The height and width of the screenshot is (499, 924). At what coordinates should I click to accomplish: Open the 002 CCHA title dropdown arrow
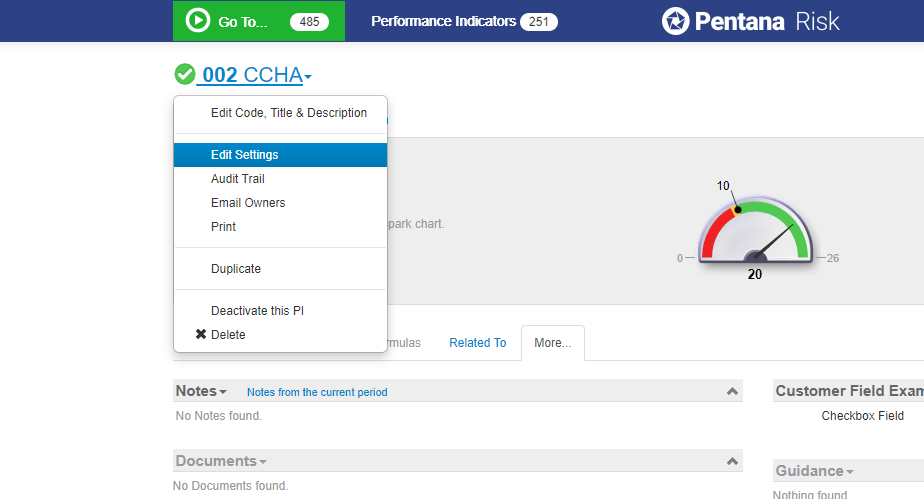coord(308,77)
